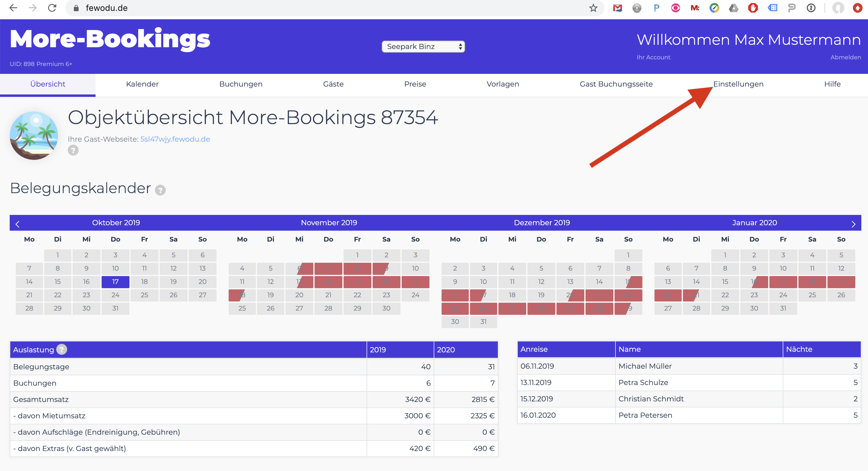868x471 pixels.
Task: Click the More-Bookings logo
Action: point(110,39)
